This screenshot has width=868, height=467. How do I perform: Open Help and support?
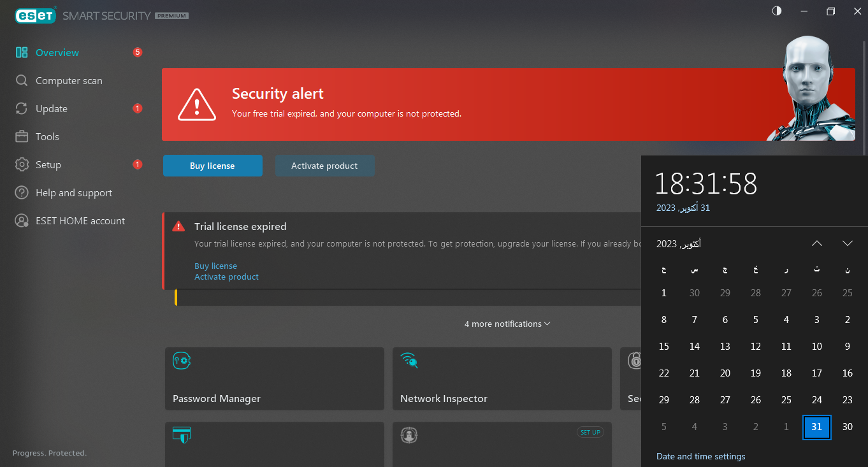(74, 193)
